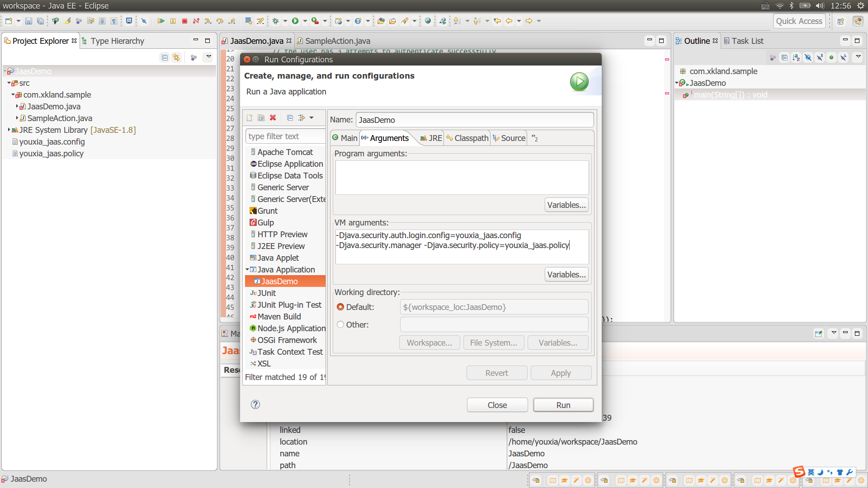Open the Wi-Fi indicator in system tray

779,6
